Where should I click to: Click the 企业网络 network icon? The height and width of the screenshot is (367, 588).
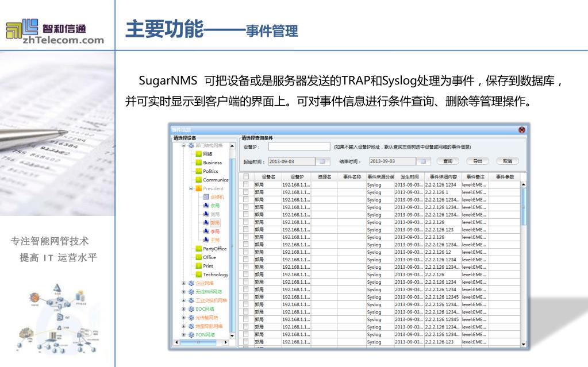point(191,283)
